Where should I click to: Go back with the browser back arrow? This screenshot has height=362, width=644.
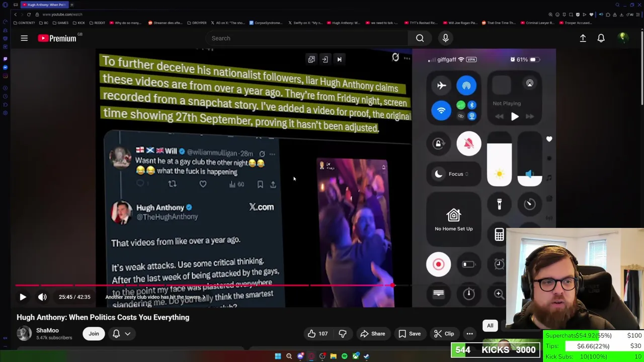pos(15,15)
